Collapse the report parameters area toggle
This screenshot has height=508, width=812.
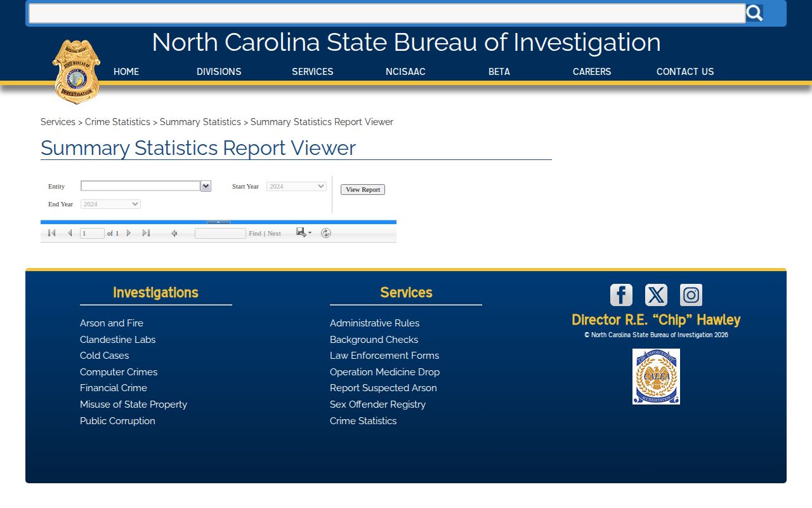coord(218,222)
